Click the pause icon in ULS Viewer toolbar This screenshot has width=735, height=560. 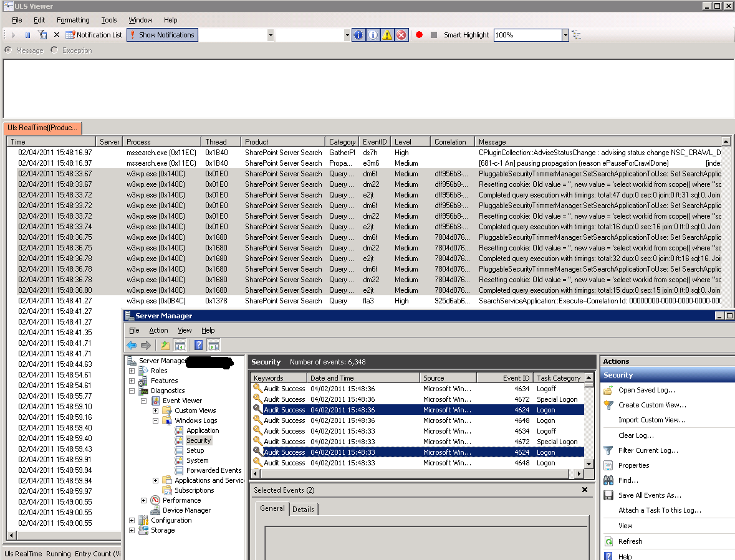(27, 35)
